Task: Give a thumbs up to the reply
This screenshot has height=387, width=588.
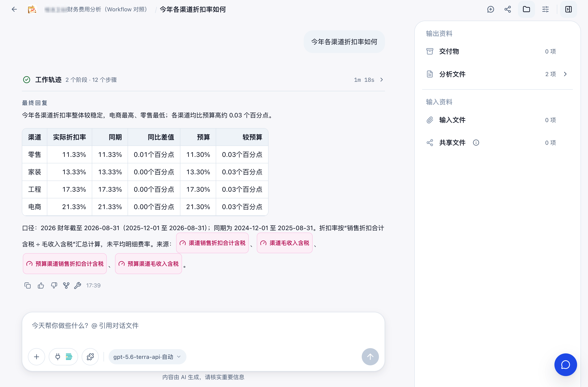Action: (41, 286)
